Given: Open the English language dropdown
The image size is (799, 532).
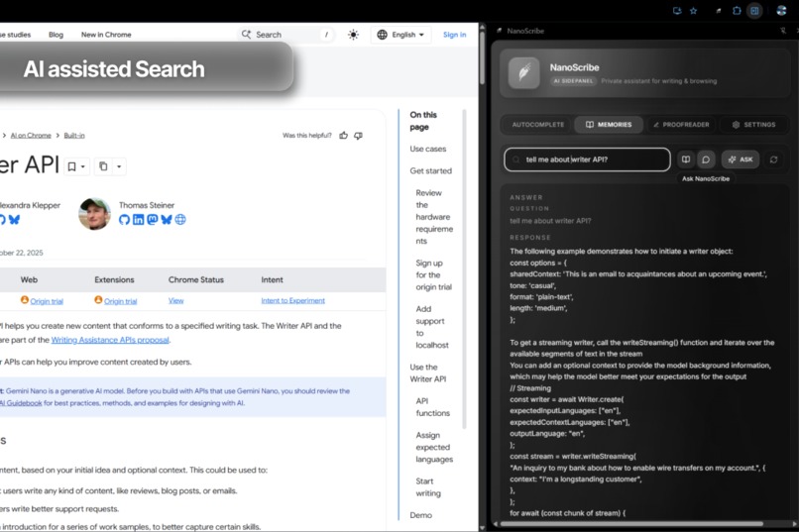Looking at the screenshot, I should click(400, 35).
